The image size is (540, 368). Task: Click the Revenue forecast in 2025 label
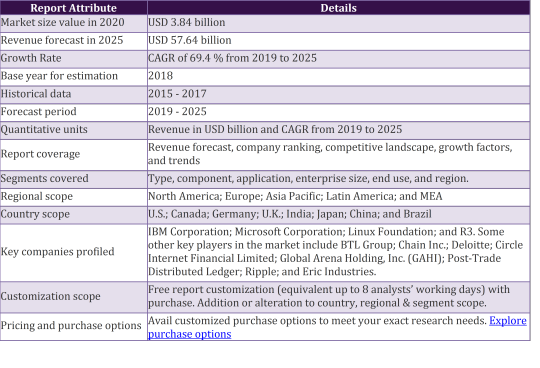pyautogui.click(x=62, y=40)
